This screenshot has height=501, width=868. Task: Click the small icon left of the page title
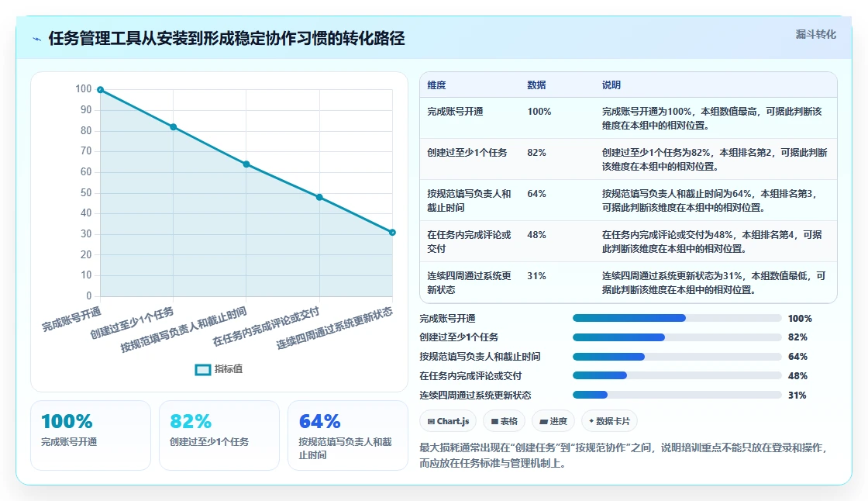point(37,39)
